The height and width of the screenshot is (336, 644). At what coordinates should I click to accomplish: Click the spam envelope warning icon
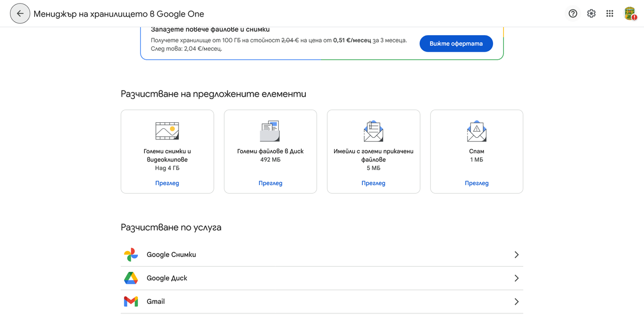coord(476,131)
